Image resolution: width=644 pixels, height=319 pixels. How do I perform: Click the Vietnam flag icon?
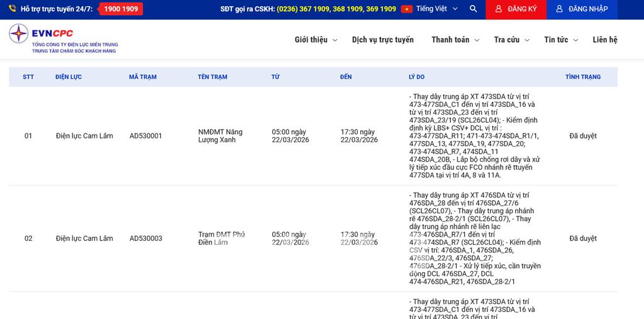pos(406,9)
